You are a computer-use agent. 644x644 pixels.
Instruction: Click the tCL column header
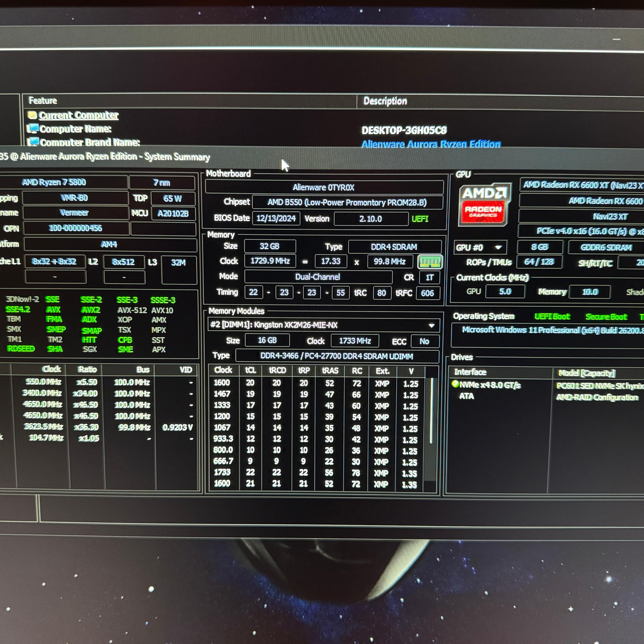251,370
